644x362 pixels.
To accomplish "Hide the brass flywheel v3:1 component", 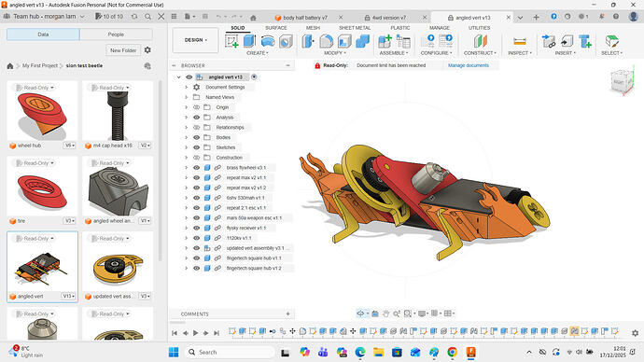I will [196, 167].
